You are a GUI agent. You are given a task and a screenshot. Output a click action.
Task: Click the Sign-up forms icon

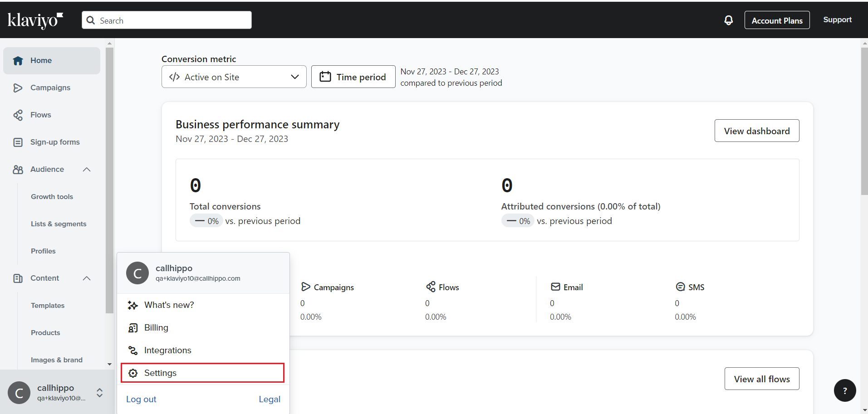(18, 142)
